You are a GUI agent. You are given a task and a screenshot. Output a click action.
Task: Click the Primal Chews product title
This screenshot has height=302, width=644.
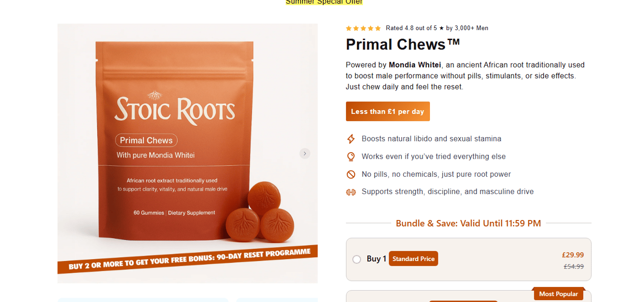tap(403, 44)
